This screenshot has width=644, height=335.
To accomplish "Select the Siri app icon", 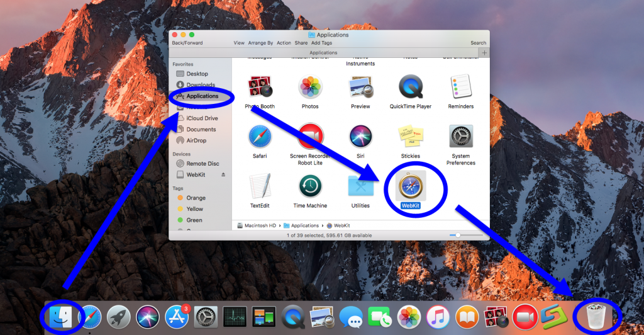I will tap(360, 137).
